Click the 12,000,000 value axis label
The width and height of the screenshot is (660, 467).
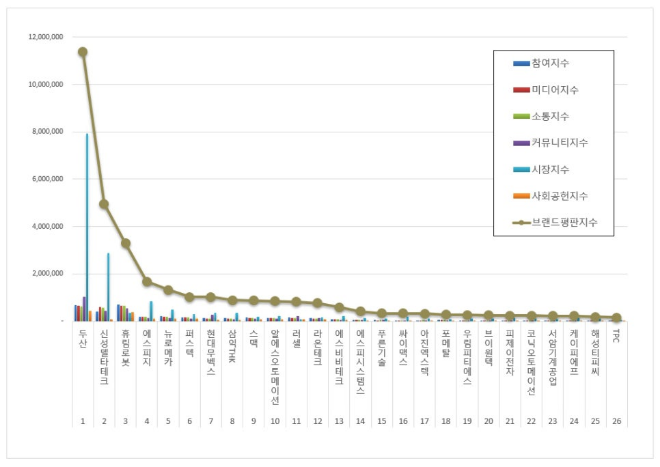coord(41,37)
